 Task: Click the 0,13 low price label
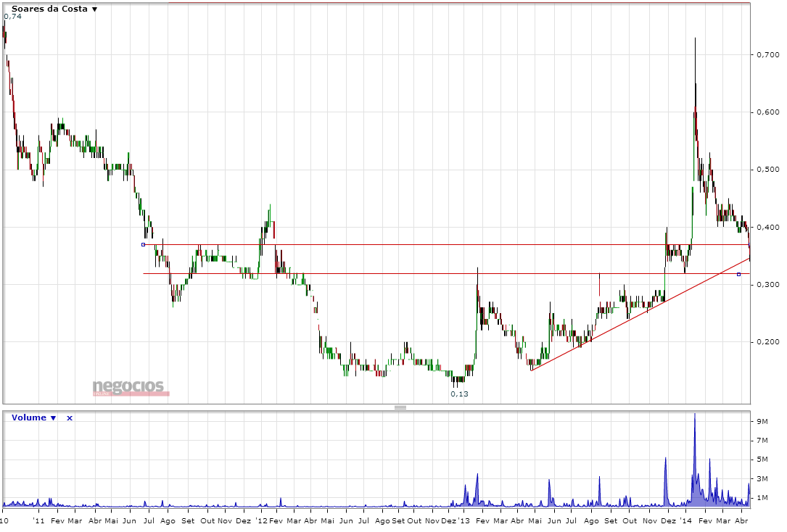(459, 394)
